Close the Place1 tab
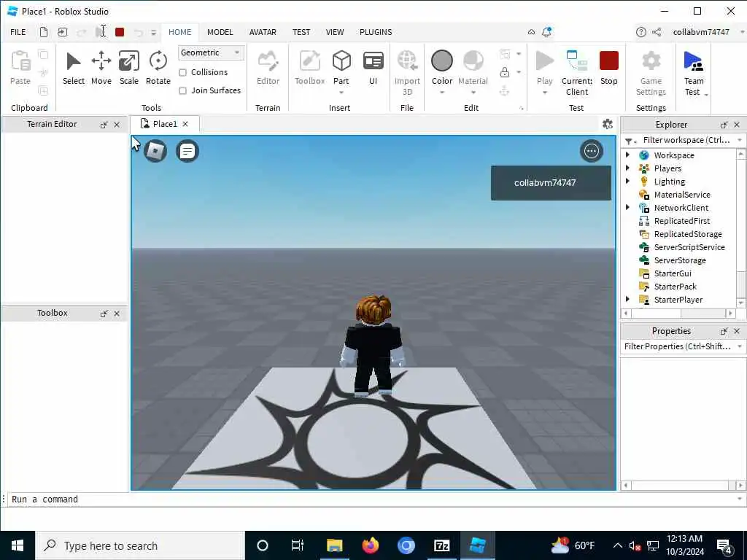The height and width of the screenshot is (560, 747). click(185, 124)
